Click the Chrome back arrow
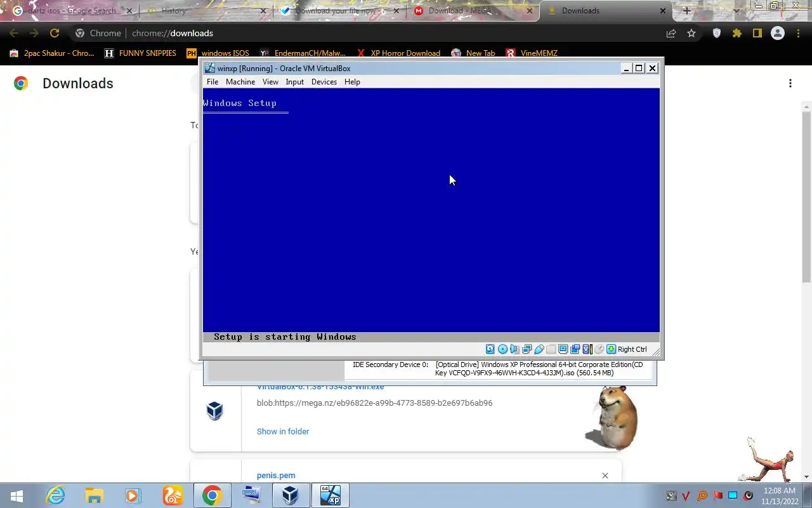This screenshot has width=812, height=508. coord(14,33)
